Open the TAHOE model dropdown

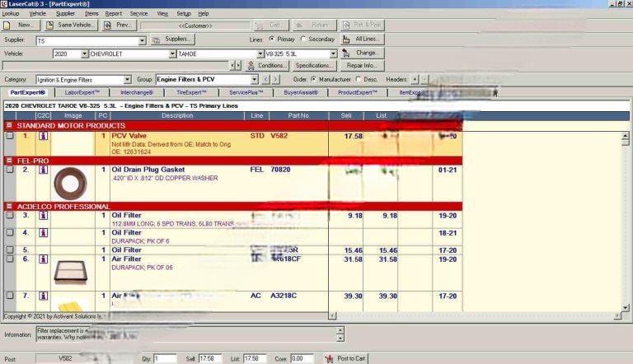pos(260,54)
